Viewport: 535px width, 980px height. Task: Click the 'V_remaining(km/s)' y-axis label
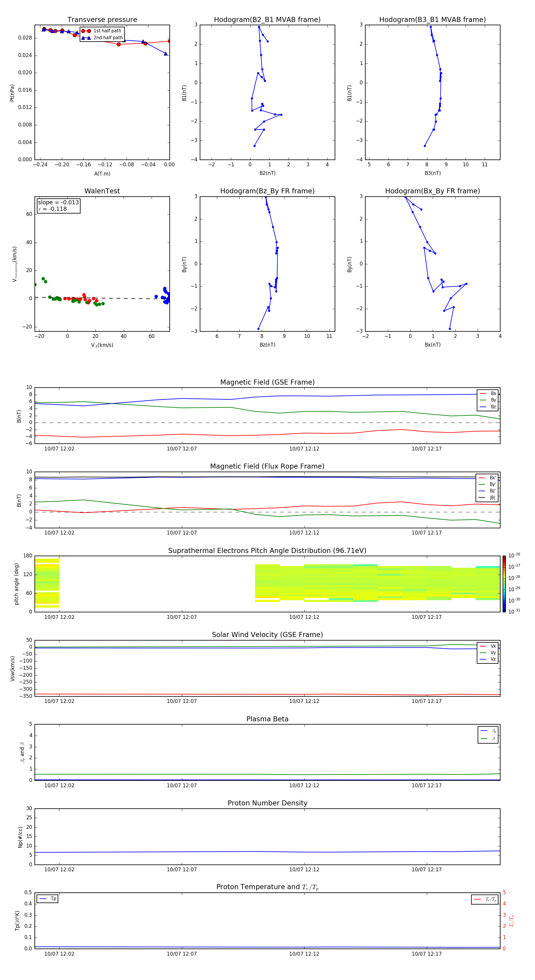click(15, 264)
